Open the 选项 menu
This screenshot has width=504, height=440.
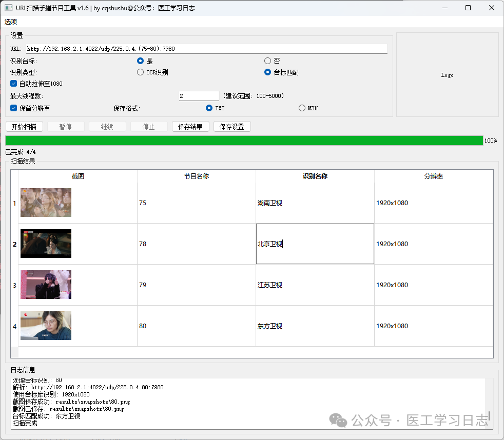pos(11,22)
